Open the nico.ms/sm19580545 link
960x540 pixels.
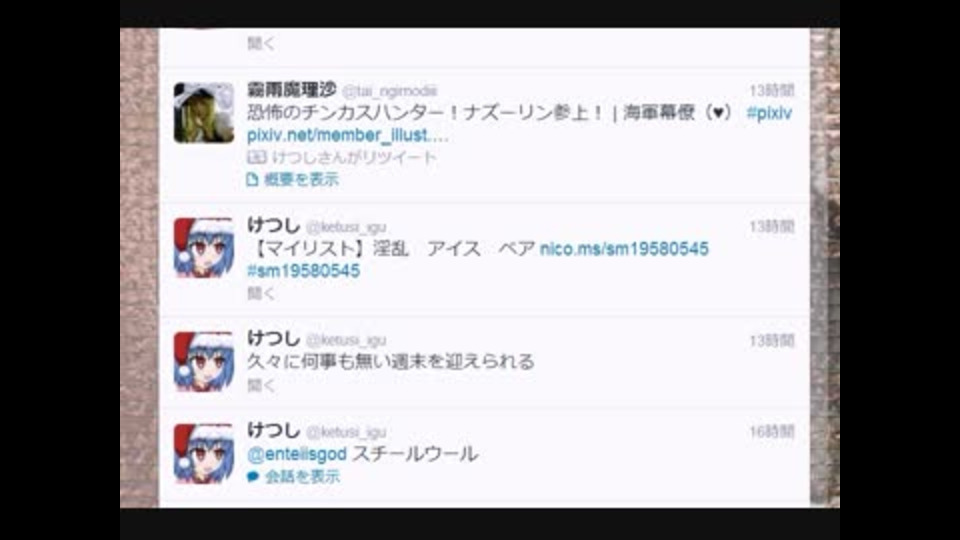point(624,249)
